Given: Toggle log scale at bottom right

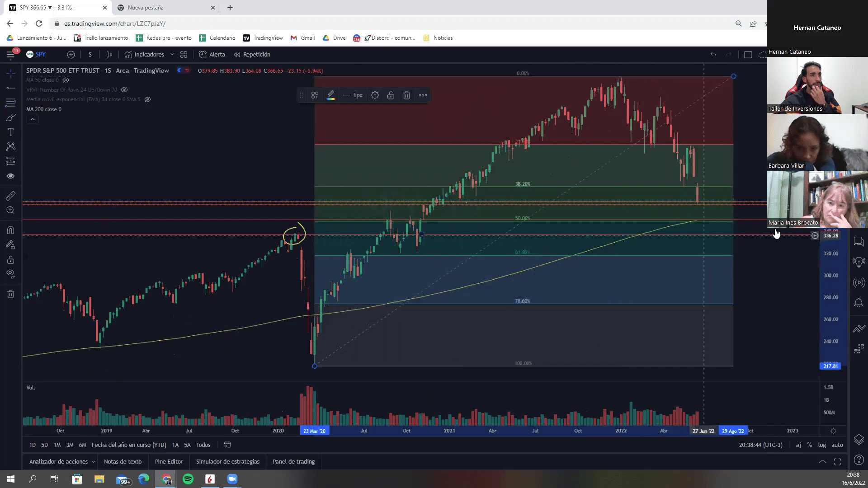Looking at the screenshot, I should (822, 445).
